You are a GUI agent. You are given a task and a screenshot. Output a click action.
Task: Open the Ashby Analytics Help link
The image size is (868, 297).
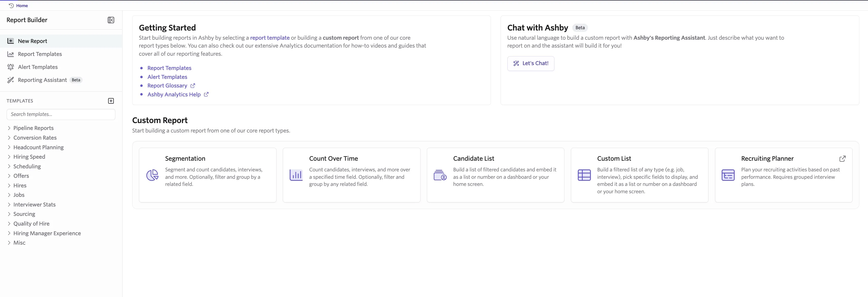coord(174,94)
